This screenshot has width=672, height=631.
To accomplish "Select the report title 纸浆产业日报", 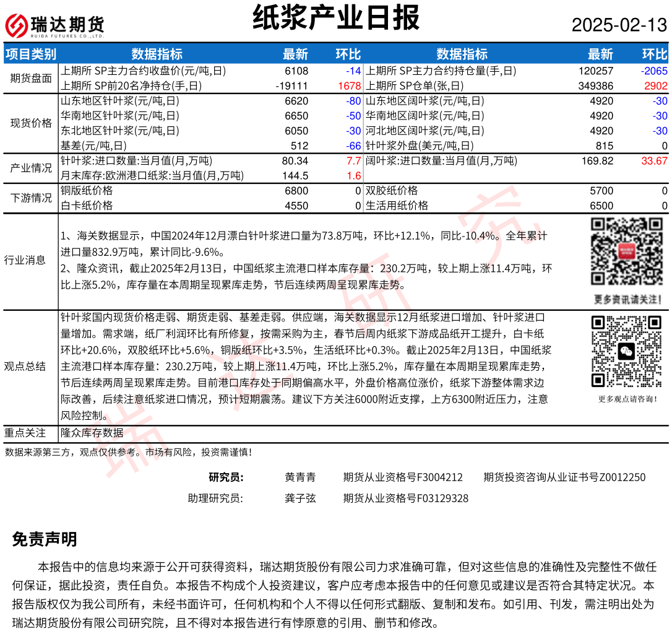I will pos(336,17).
